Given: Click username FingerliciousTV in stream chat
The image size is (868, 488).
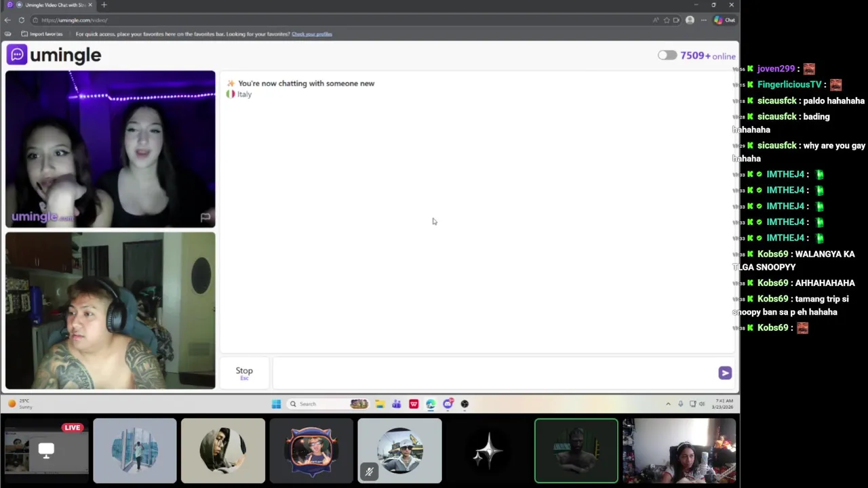Looking at the screenshot, I should [789, 85].
